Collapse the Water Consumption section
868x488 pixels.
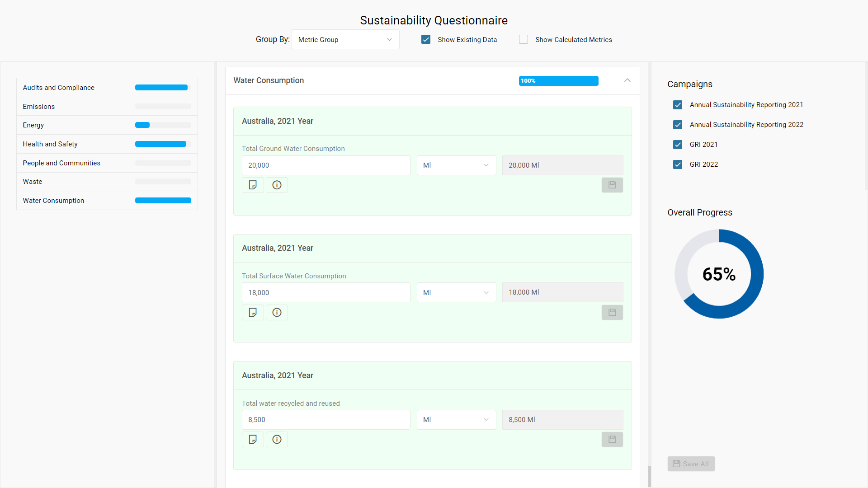click(x=627, y=80)
